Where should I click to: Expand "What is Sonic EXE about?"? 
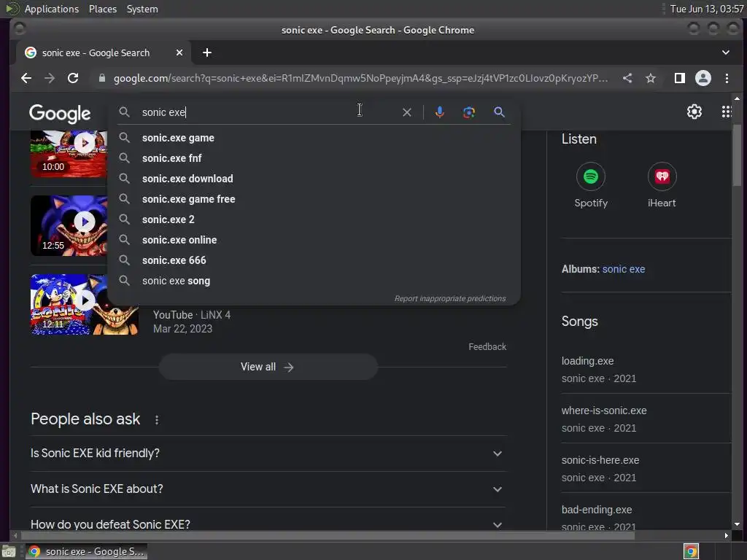click(x=268, y=489)
